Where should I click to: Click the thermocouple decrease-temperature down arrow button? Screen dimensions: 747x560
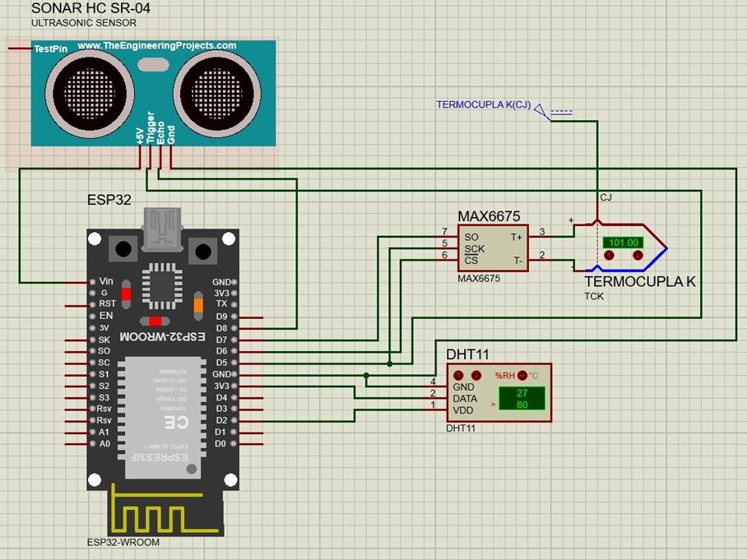click(638, 256)
